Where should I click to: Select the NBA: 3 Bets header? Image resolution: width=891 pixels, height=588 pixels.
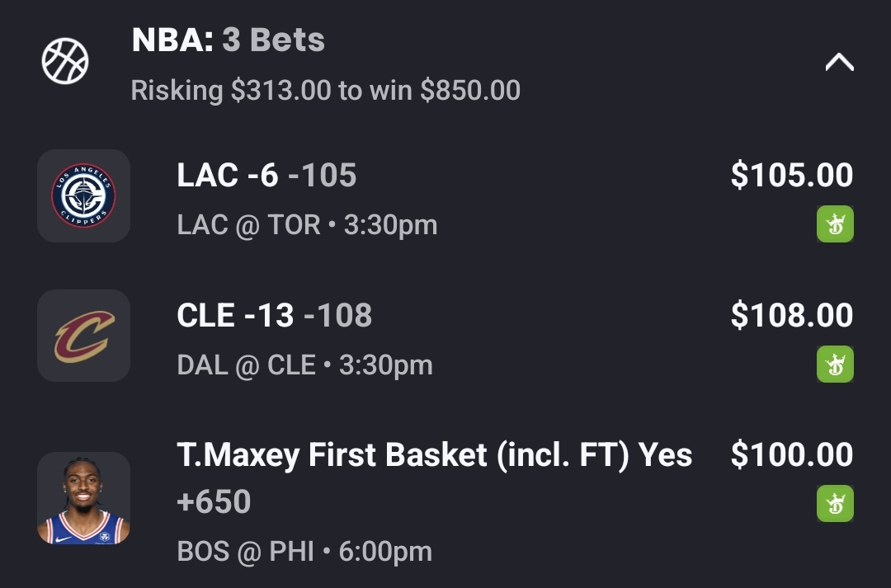point(228,40)
